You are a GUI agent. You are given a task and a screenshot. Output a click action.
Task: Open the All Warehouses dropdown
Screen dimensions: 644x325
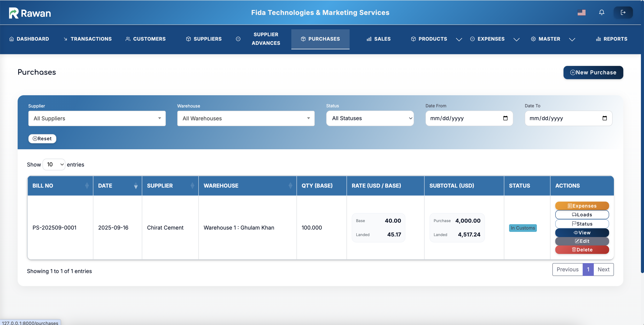coord(246,118)
